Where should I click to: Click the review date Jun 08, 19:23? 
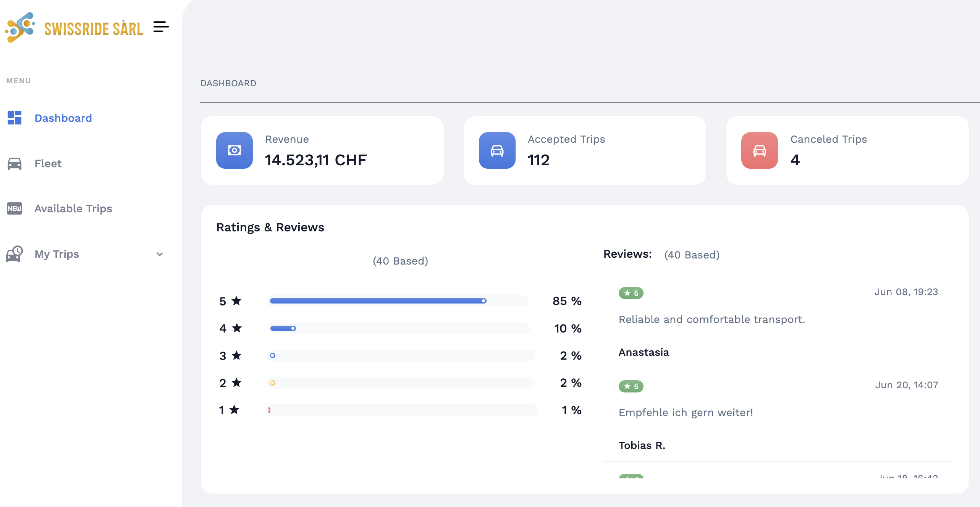click(906, 292)
